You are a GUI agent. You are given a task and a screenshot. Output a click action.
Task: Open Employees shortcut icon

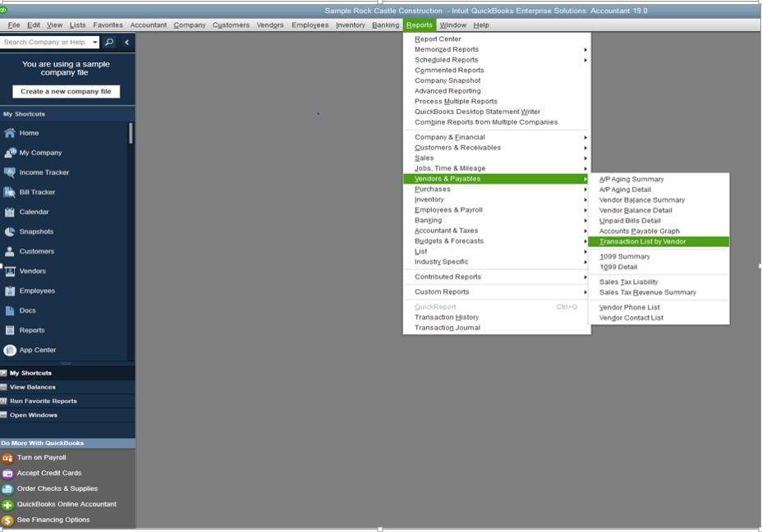coord(10,291)
